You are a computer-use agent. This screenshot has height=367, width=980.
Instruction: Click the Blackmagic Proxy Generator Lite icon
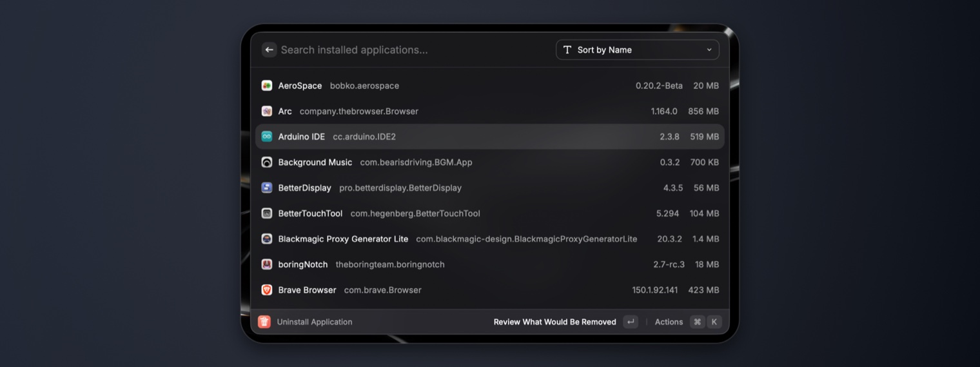pos(266,239)
